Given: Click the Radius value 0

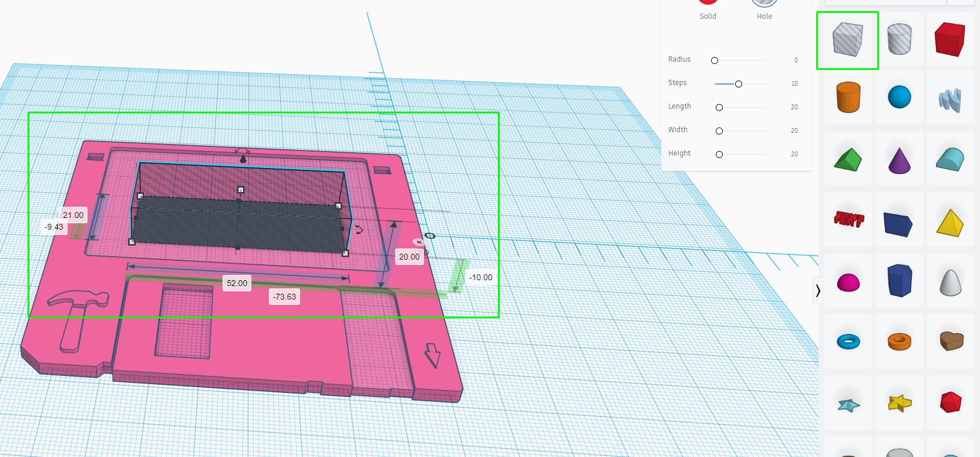Looking at the screenshot, I should tap(796, 60).
